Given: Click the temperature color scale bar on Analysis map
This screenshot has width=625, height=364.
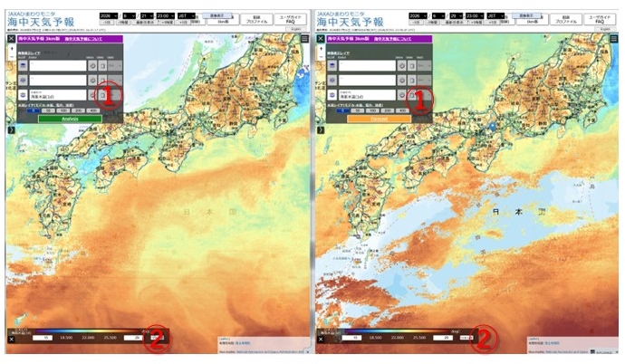Looking at the screenshot, I should pos(88,330).
